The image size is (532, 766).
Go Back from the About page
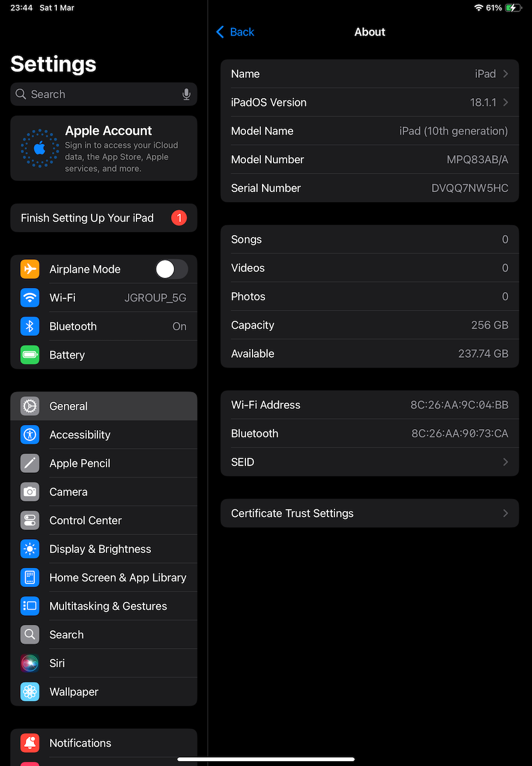[x=235, y=32]
